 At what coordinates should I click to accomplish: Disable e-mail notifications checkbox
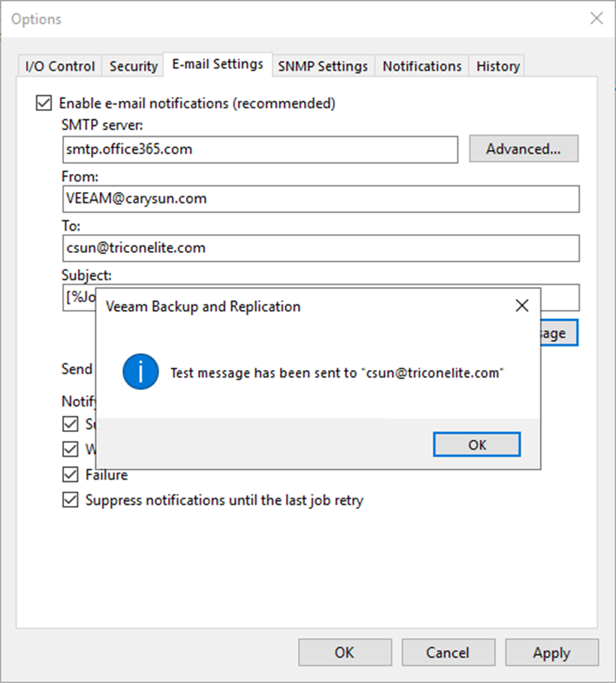coord(44,103)
